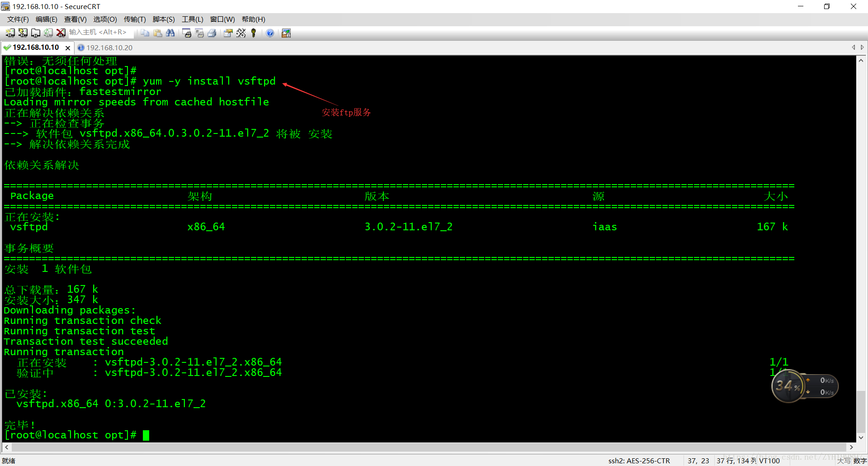868x466 pixels.
Task: Open the 文件(F) menu
Action: [x=18, y=19]
